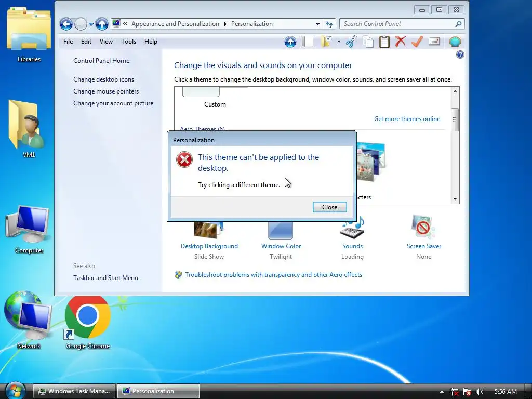Click the E-mail envelope toolbar icon
532x399 pixels.
(x=434, y=42)
